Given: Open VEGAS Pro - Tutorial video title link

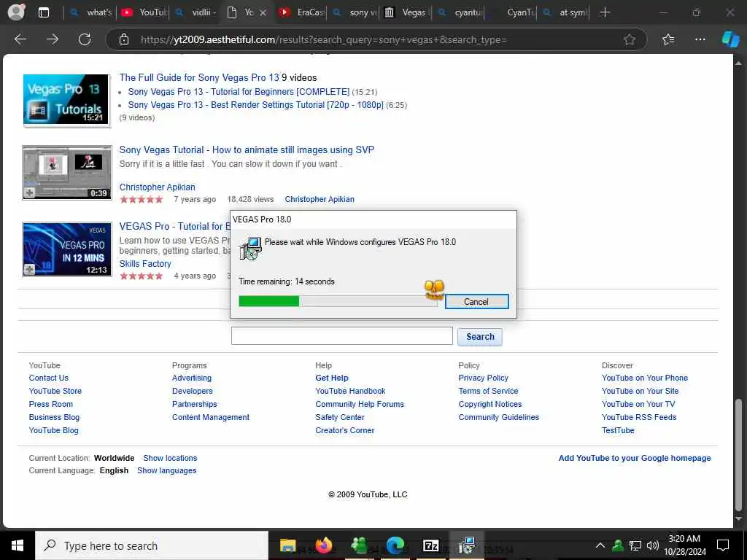Looking at the screenshot, I should 174,226.
